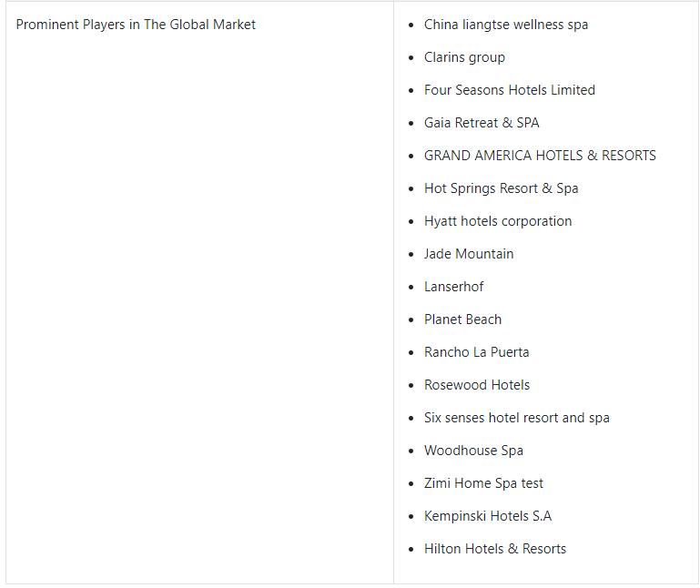700x588 pixels.
Task: Select 'GRAND AMERICA HOTELS & RESORTS' entry
Action: pyautogui.click(x=540, y=156)
